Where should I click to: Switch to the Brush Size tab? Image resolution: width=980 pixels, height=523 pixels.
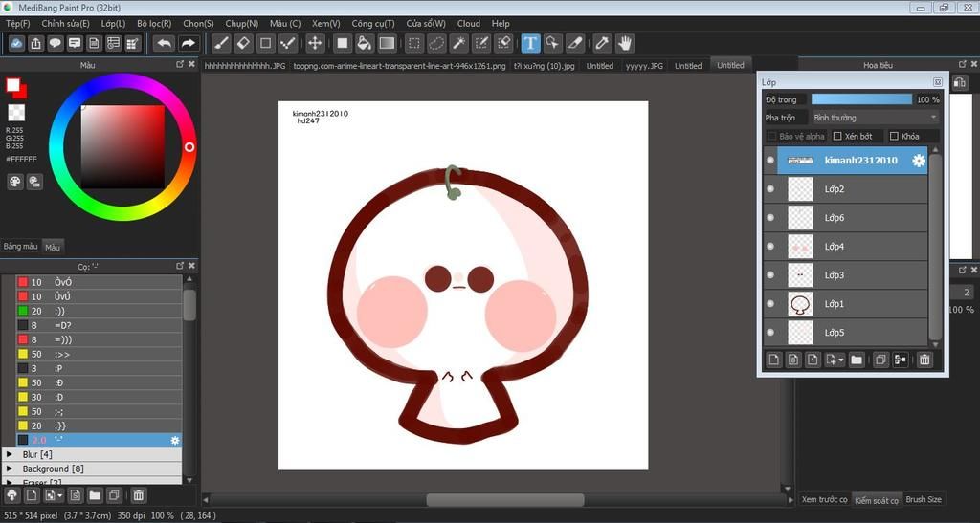click(x=924, y=499)
